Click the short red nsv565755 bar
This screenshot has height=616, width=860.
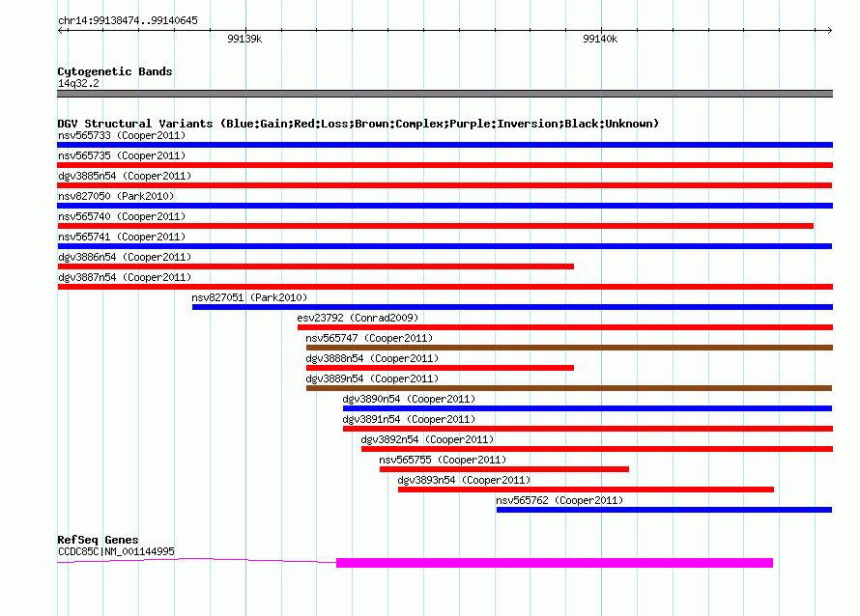[x=504, y=469]
